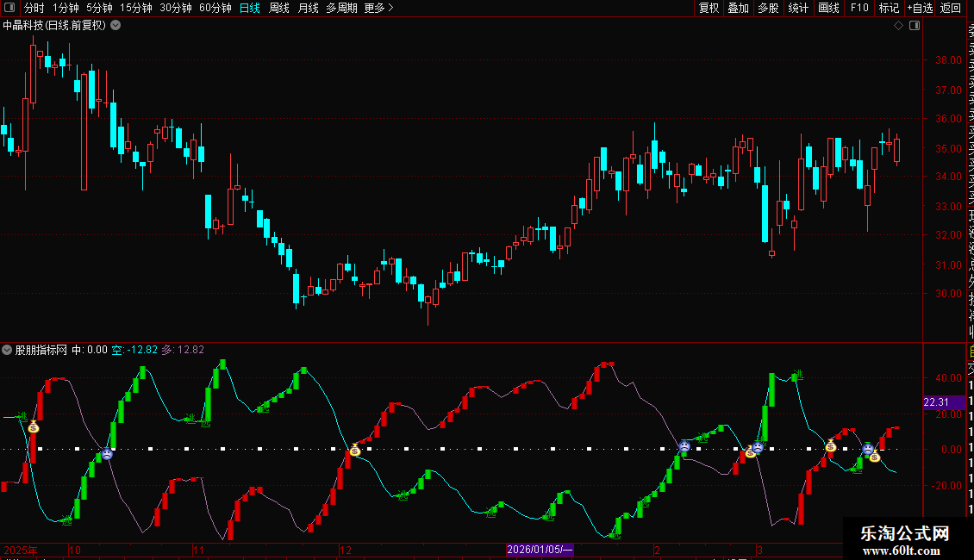Expand the 更多 period options
The height and width of the screenshot is (560, 974).
(x=378, y=8)
